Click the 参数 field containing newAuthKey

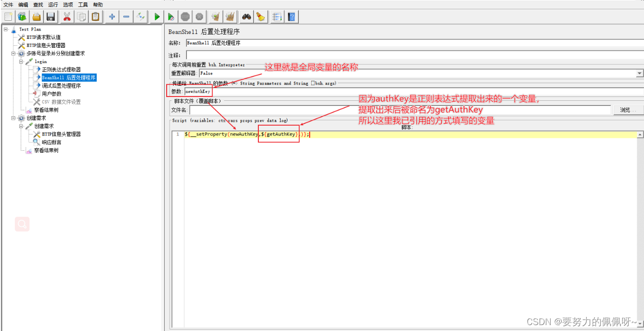(x=414, y=91)
